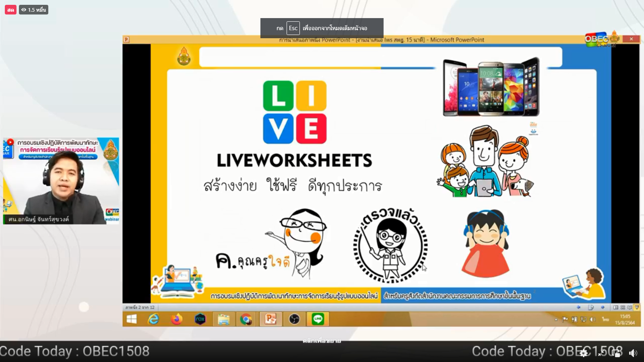This screenshot has height=362, width=644.
Task: Switch to Normal view in status bar
Action: pos(616,307)
